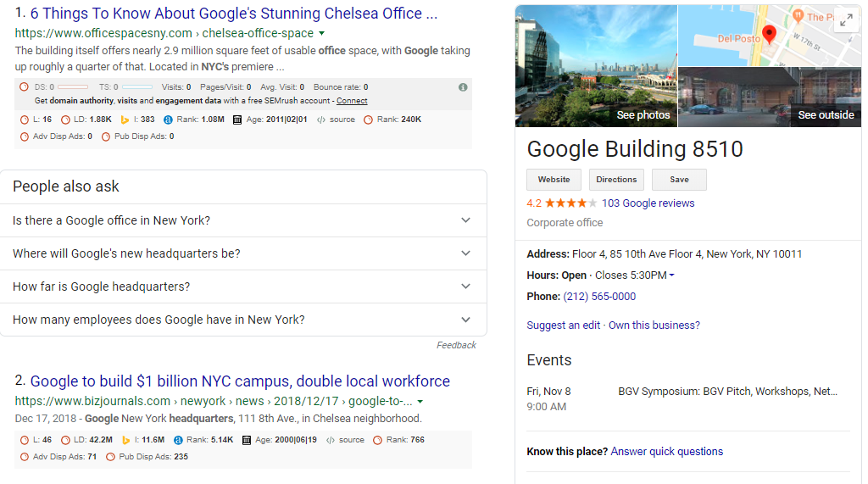Click the expand map icon
868x484 pixels.
pos(847,21)
